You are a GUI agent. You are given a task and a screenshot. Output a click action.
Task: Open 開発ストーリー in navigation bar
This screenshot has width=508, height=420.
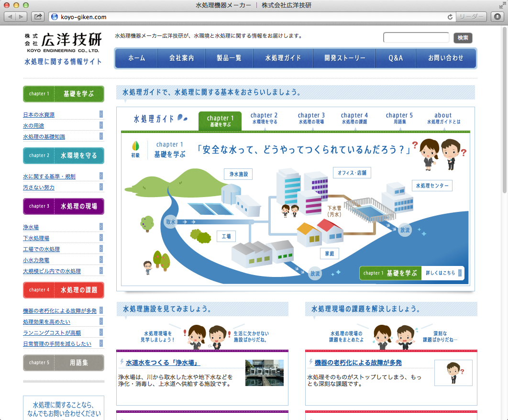click(344, 58)
